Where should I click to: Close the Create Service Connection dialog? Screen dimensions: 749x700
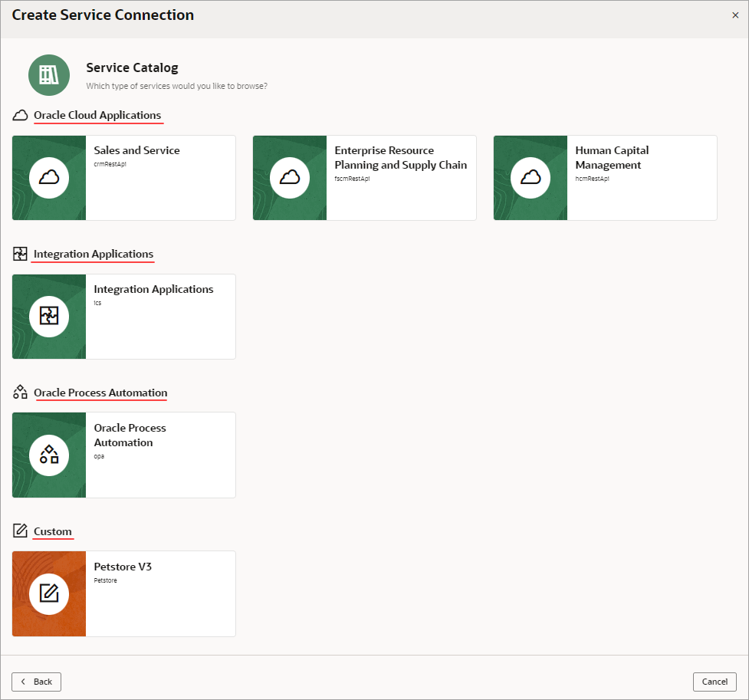pyautogui.click(x=735, y=15)
